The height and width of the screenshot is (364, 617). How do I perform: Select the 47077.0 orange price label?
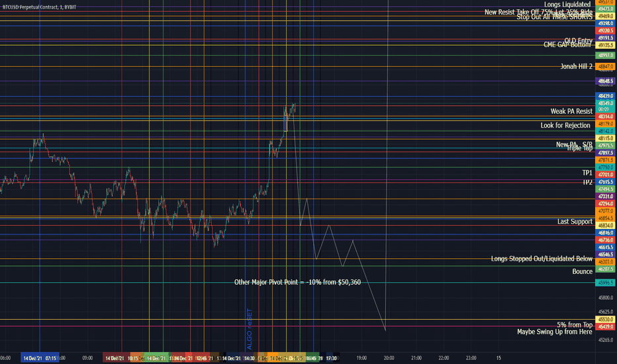pos(605,211)
